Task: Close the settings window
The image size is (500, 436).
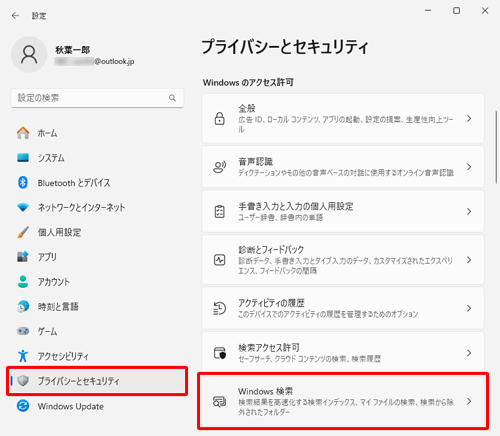Action: [485, 11]
